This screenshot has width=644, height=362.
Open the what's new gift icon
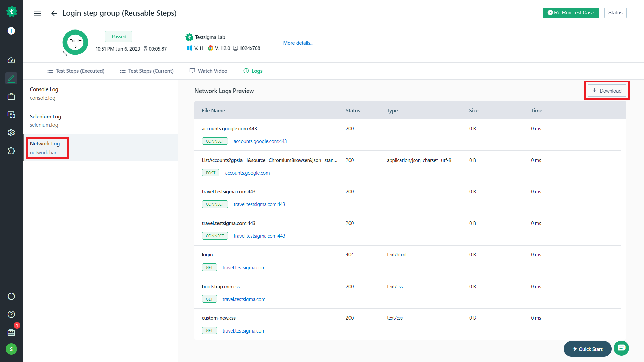coord(11,332)
